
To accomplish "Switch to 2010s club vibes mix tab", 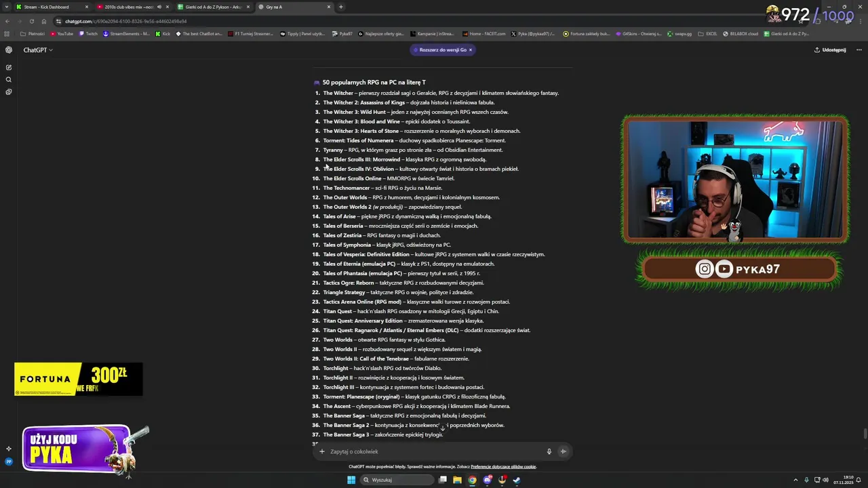I will click(x=133, y=7).
